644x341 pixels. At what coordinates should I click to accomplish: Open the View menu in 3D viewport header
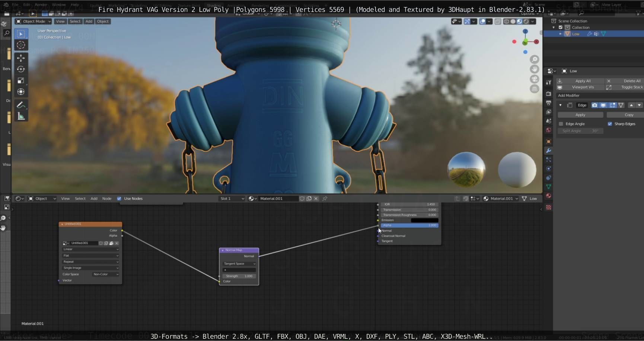(60, 22)
